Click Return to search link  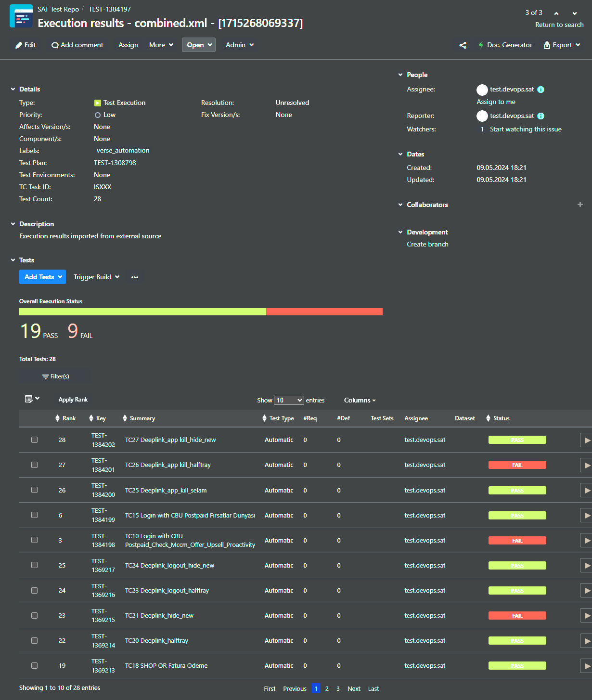coord(559,25)
